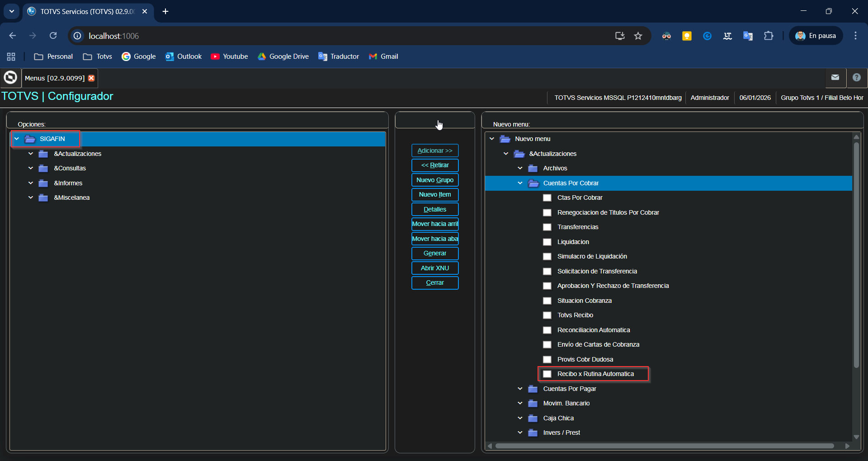The width and height of the screenshot is (868, 461).
Task: Select the &Consultas folder icon in Opciones
Action: 43,168
